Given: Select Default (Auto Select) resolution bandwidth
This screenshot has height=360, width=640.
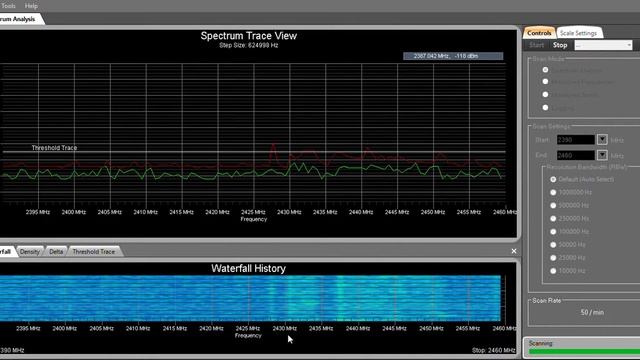Looking at the screenshot, I should 553,179.
